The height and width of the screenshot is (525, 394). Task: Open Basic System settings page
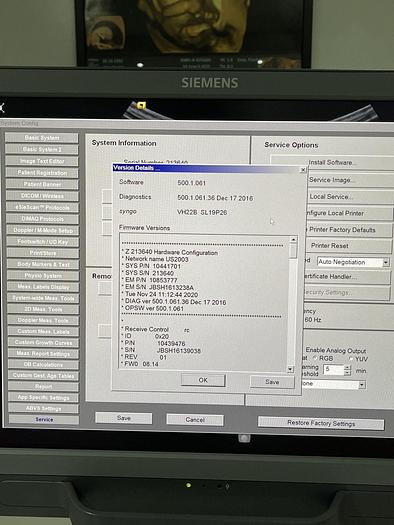coord(42,138)
